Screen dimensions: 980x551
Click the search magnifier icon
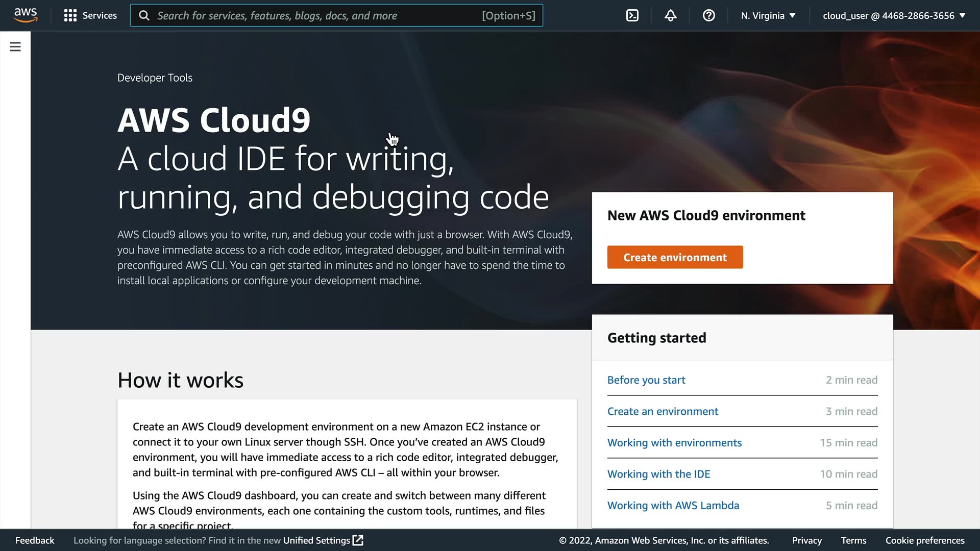144,15
